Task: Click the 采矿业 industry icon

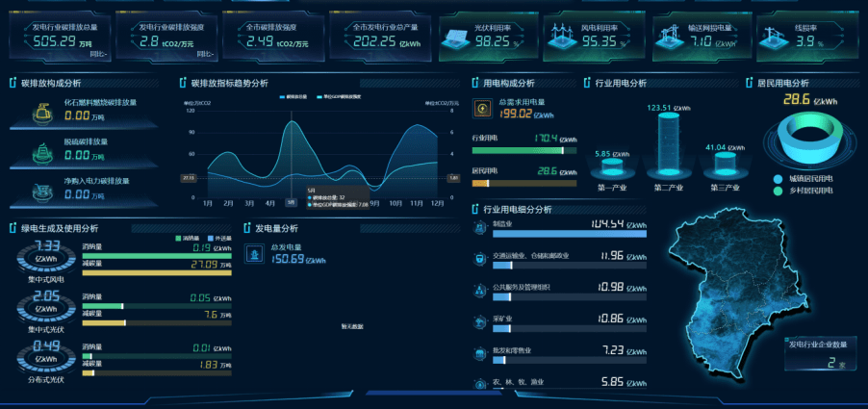Action: click(481, 320)
